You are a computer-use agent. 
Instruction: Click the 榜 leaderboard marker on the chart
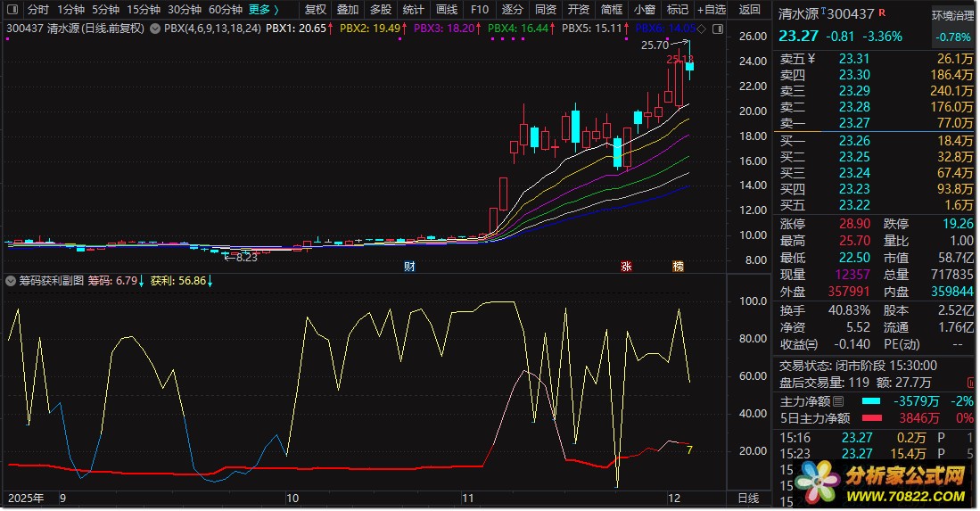pos(678,266)
